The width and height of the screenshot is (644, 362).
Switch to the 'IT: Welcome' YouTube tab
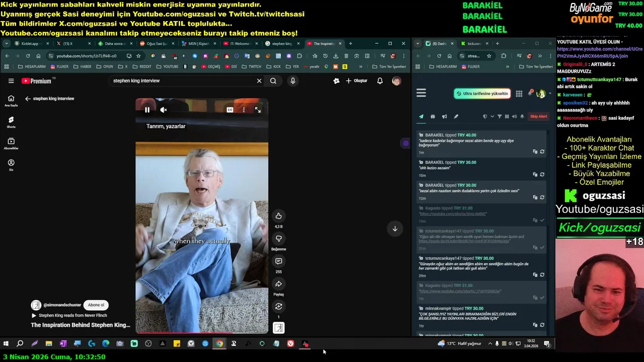click(239, 43)
